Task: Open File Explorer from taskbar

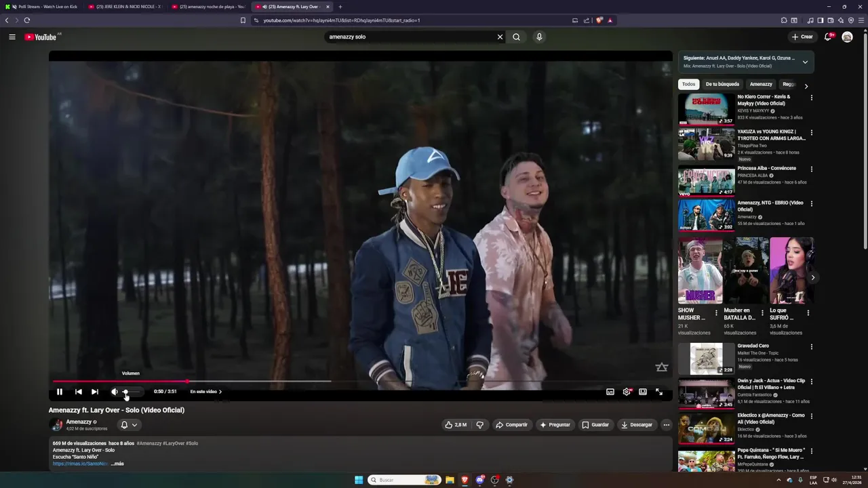Action: (x=449, y=480)
